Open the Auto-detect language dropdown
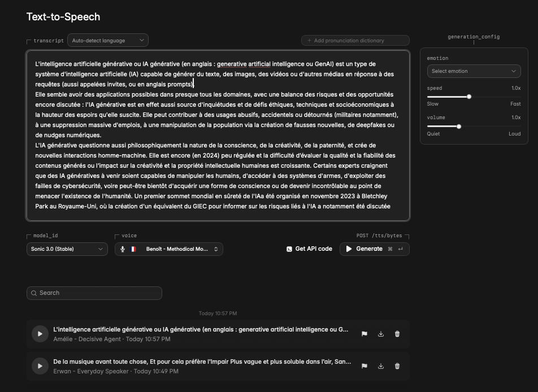This screenshot has width=538, height=392. 107,41
